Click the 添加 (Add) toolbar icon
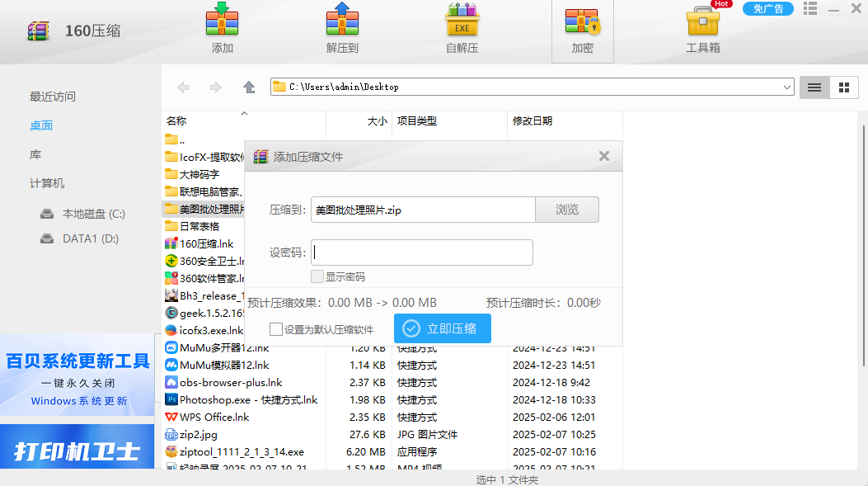 (222, 21)
